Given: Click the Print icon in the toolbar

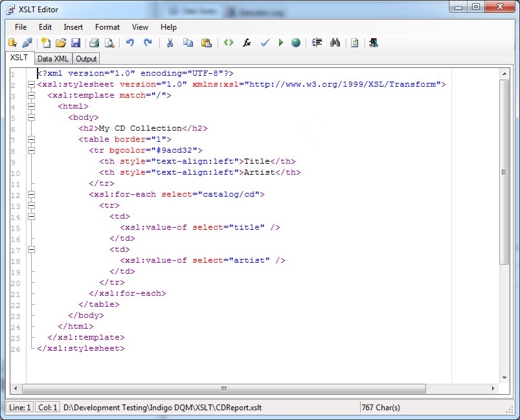Looking at the screenshot, I should [x=94, y=43].
